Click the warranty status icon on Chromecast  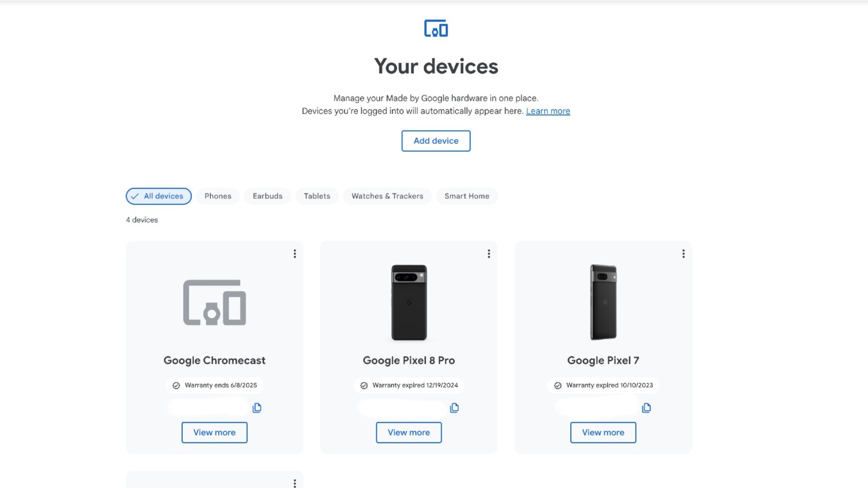(176, 385)
